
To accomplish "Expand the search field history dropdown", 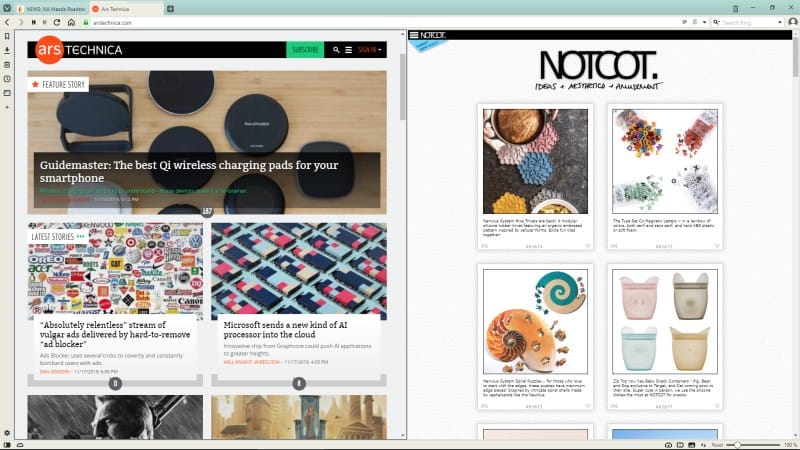I will [780, 22].
